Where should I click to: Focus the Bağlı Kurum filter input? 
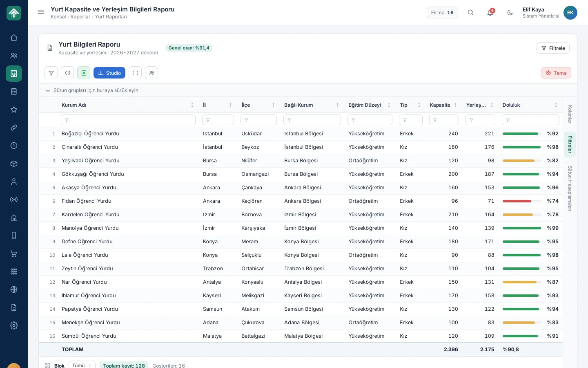[312, 120]
